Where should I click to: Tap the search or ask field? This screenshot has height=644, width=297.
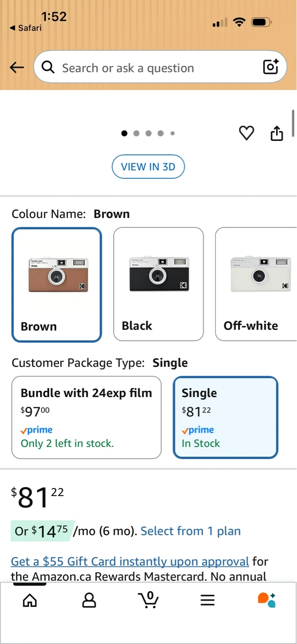tap(152, 68)
